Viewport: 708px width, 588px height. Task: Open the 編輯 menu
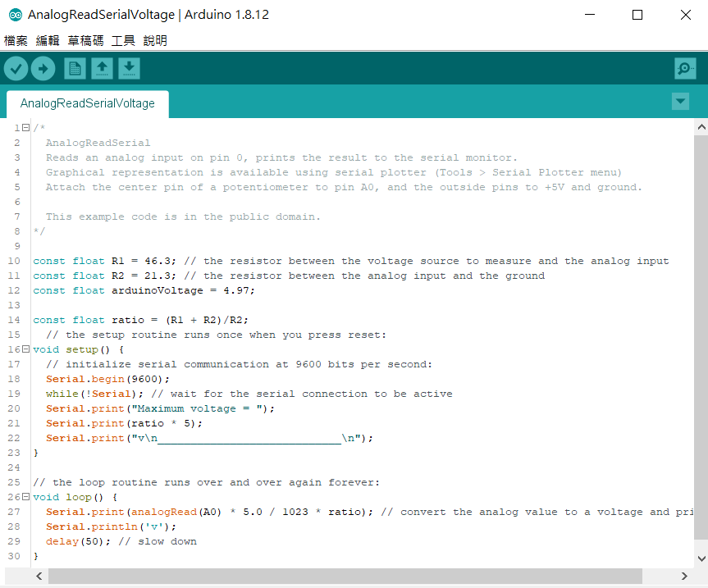click(48, 40)
